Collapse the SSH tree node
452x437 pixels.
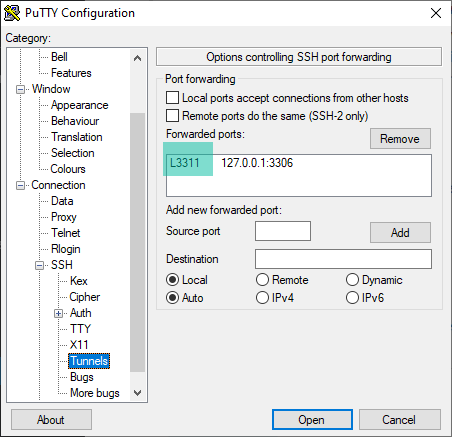click(x=39, y=265)
